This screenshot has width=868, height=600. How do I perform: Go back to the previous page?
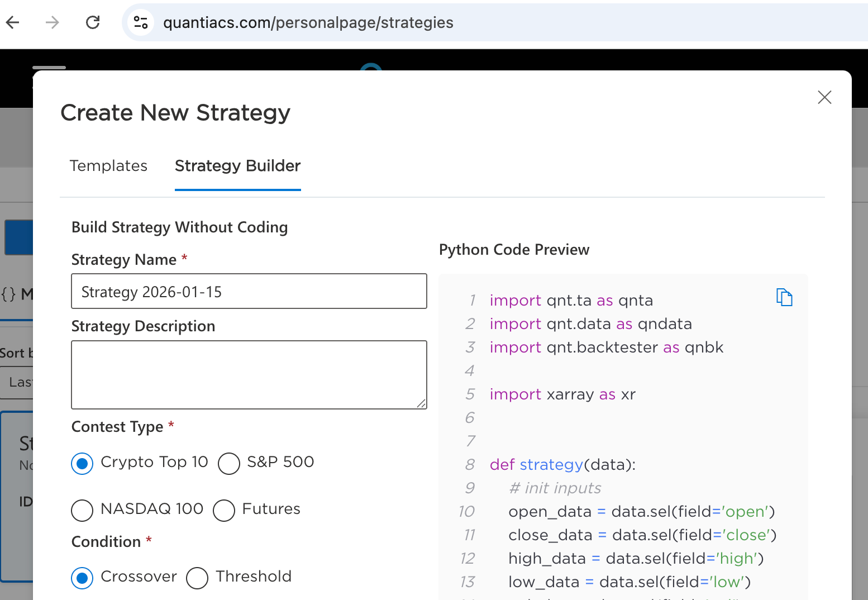pyautogui.click(x=13, y=22)
